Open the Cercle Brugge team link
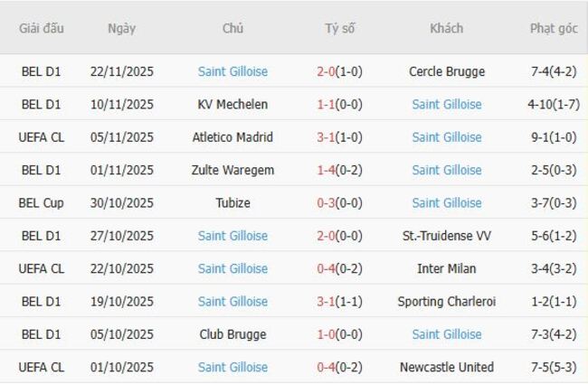This screenshot has height=384, width=588. (446, 71)
